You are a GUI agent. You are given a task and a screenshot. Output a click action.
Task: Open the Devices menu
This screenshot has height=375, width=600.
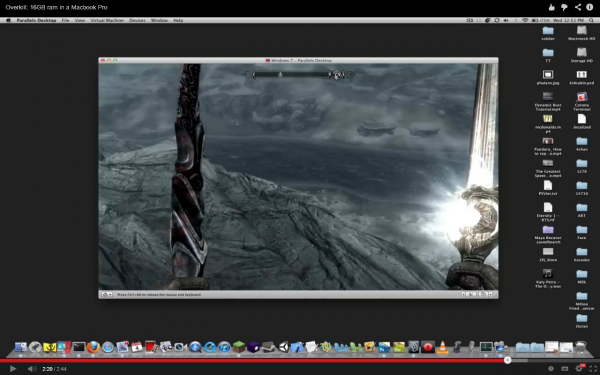point(137,20)
